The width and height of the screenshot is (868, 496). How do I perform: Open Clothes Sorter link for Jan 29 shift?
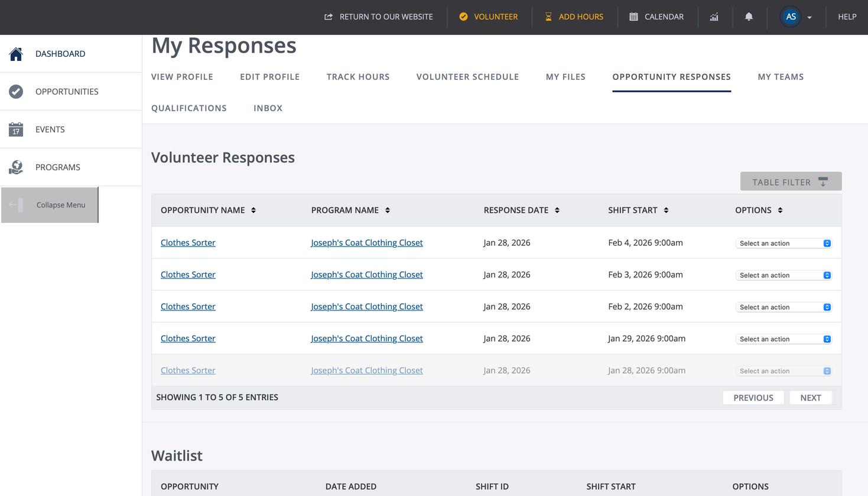(x=188, y=339)
